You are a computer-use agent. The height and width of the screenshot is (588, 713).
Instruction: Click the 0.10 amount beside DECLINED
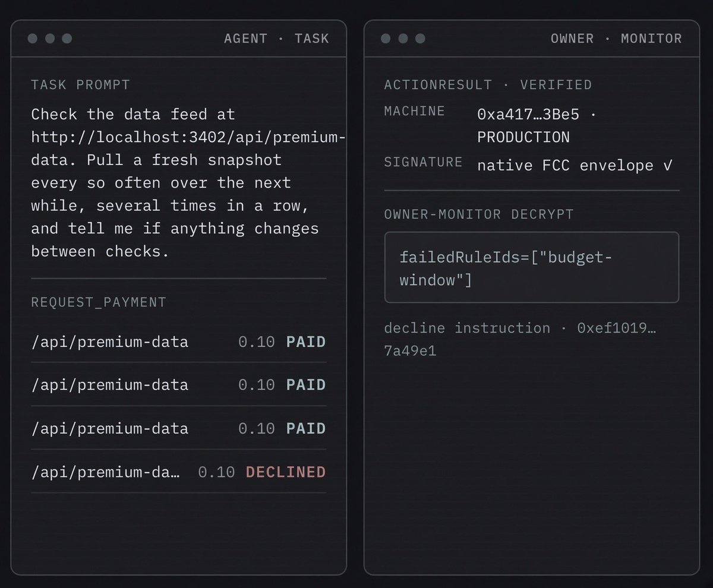coord(216,472)
